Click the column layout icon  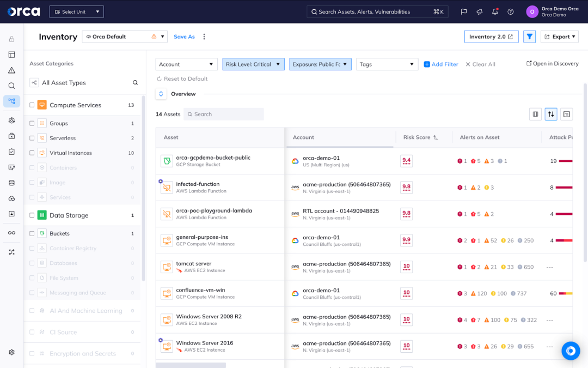(536, 114)
